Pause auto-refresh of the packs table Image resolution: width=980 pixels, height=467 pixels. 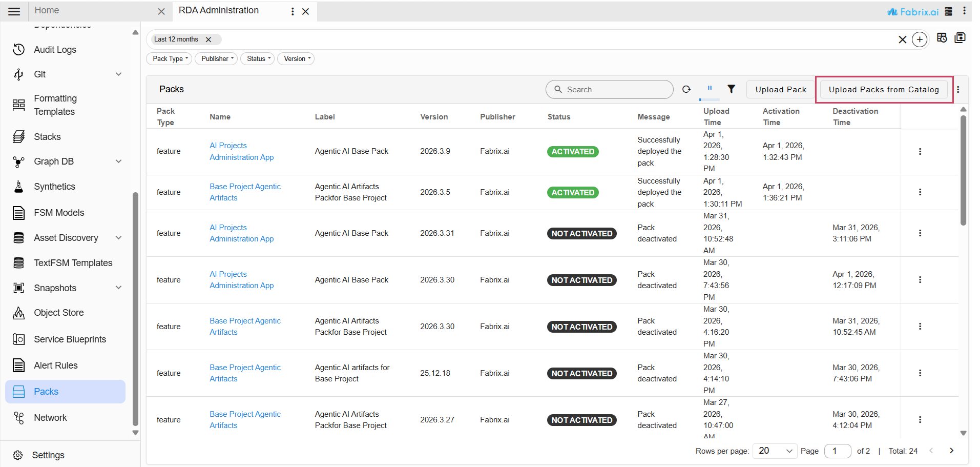click(x=709, y=89)
